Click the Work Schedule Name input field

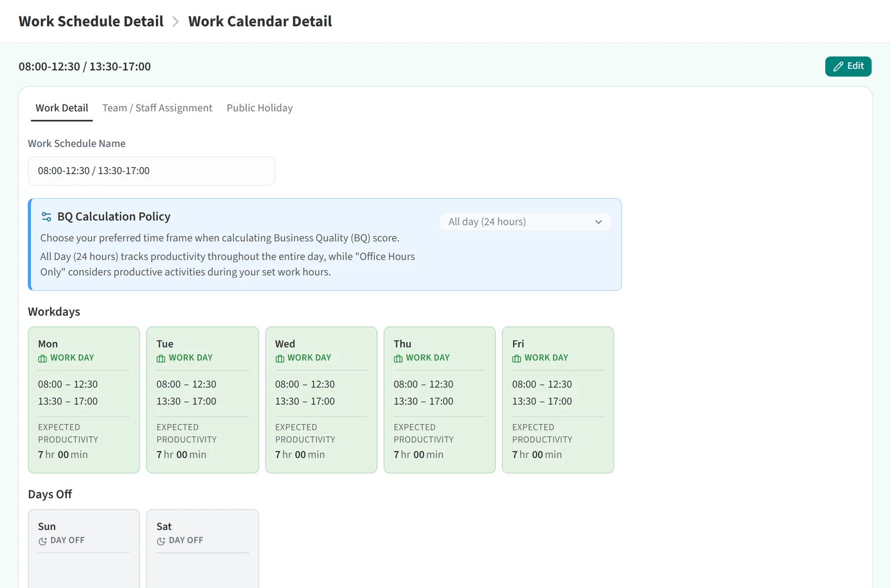coord(151,171)
